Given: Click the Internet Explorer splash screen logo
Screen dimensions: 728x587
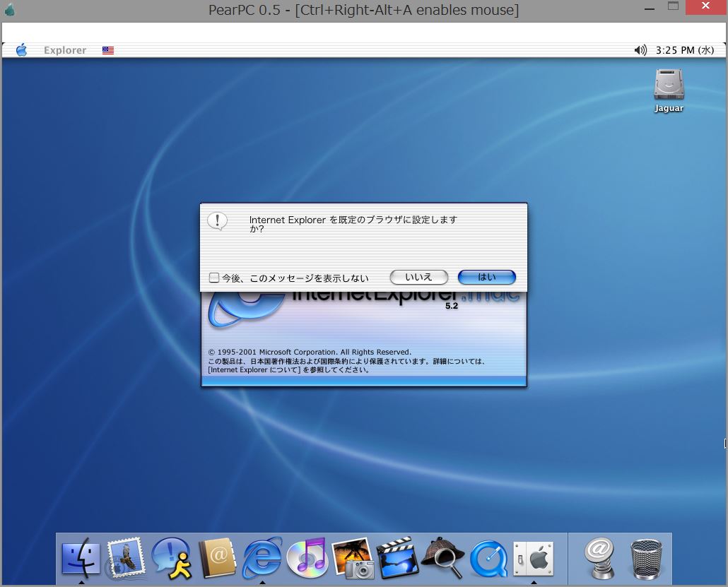Looking at the screenshot, I should (246, 309).
